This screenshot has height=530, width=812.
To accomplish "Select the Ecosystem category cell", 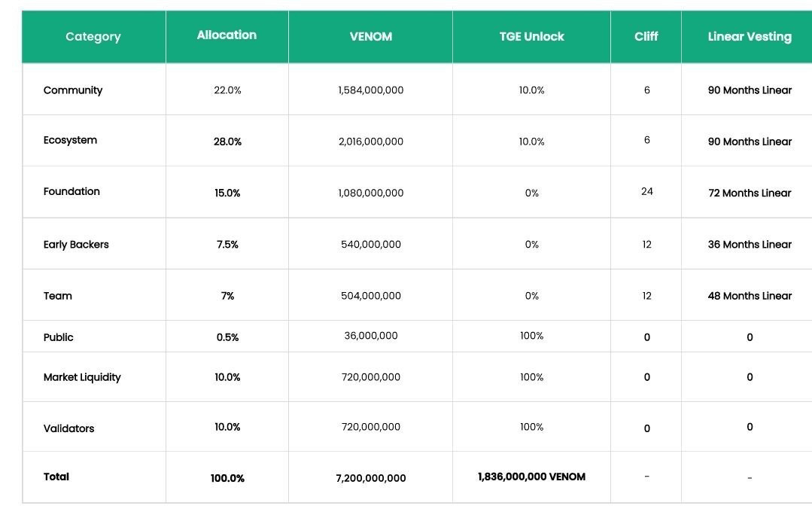I will pos(70,140).
